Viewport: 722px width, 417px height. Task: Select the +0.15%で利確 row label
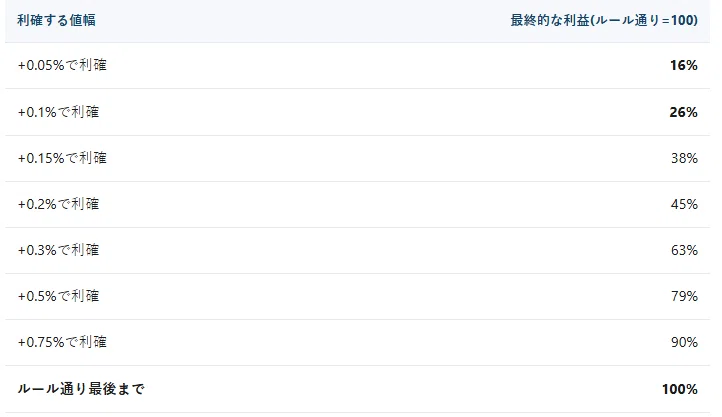62,158
